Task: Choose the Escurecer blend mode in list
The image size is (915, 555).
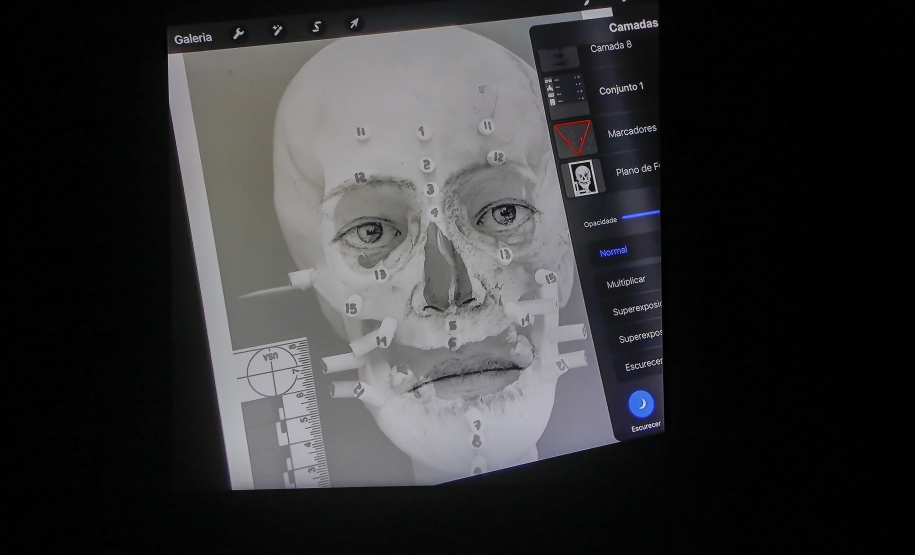Action: (x=643, y=366)
